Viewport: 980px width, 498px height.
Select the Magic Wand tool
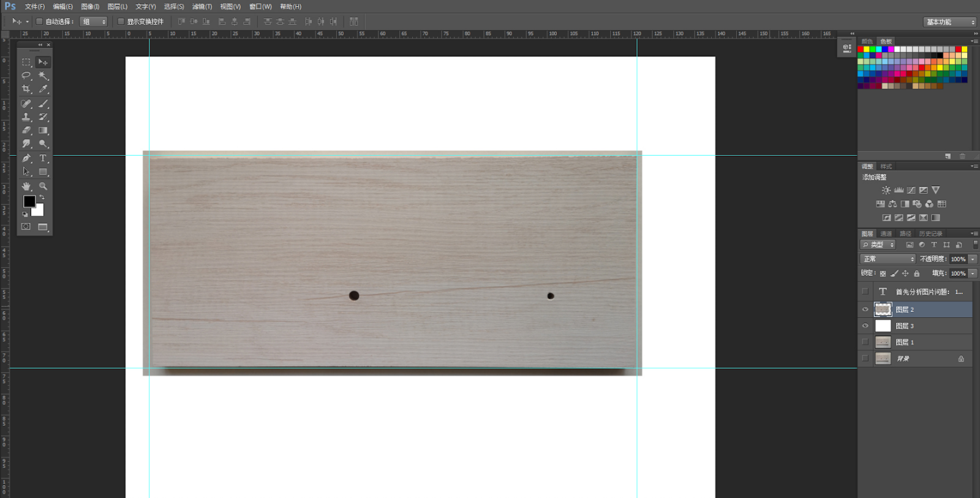pos(43,75)
